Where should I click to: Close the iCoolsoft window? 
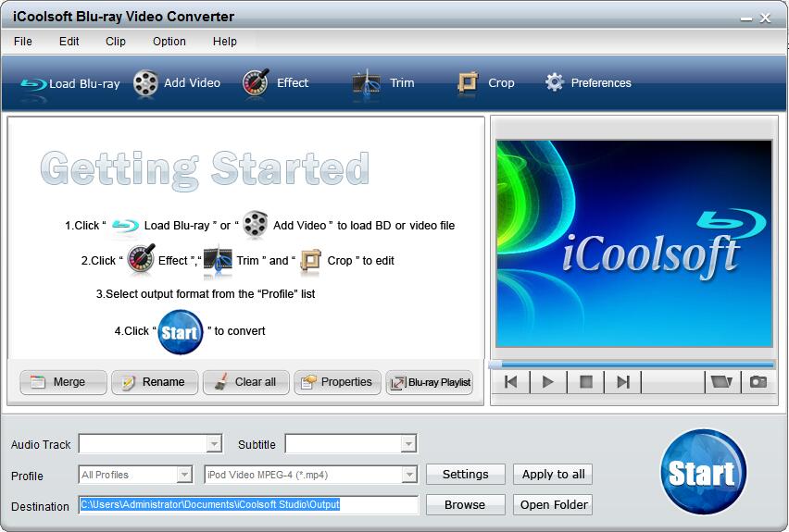pyautogui.click(x=765, y=19)
